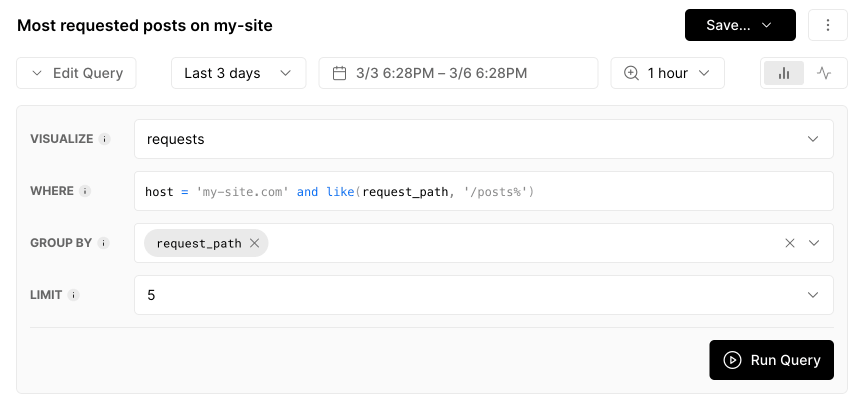Expand the VISUALIZE requests dropdown
868x413 pixels.
pyautogui.click(x=812, y=139)
